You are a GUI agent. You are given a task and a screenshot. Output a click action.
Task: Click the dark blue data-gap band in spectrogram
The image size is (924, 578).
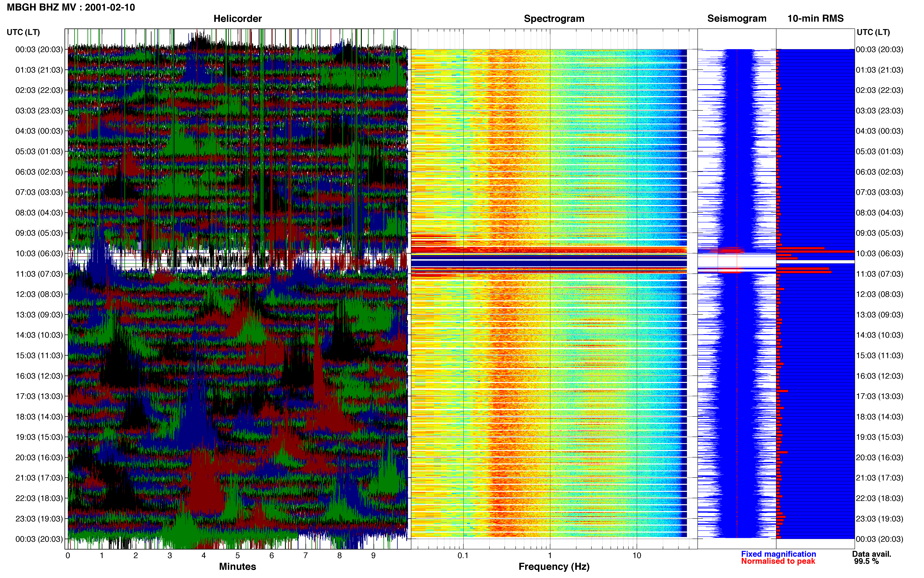549,263
